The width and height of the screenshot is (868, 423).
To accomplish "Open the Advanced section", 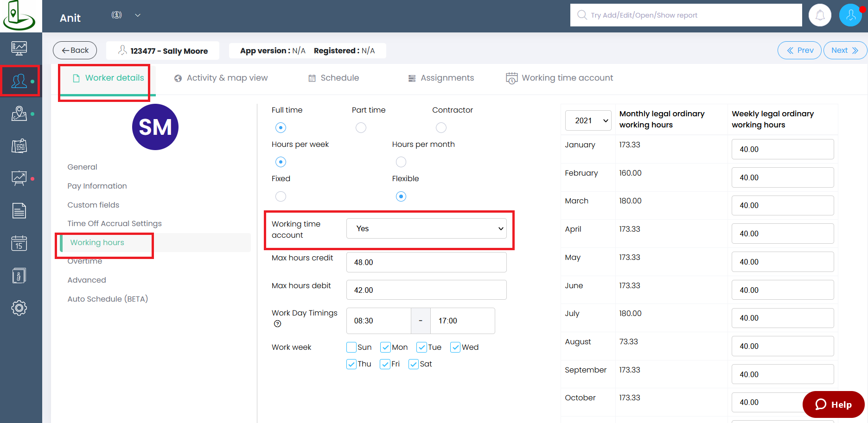I will (87, 280).
